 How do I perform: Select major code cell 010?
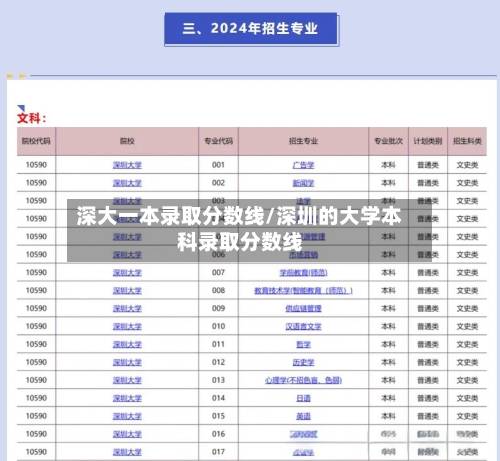218,326
